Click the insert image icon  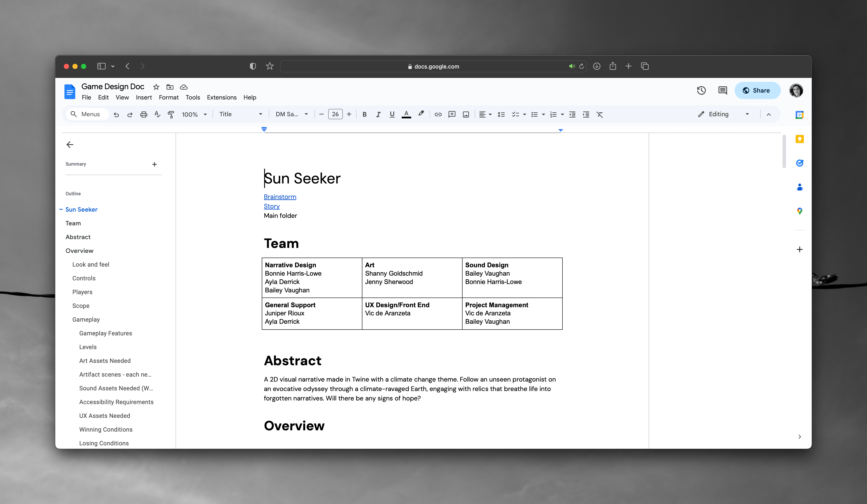pos(466,114)
